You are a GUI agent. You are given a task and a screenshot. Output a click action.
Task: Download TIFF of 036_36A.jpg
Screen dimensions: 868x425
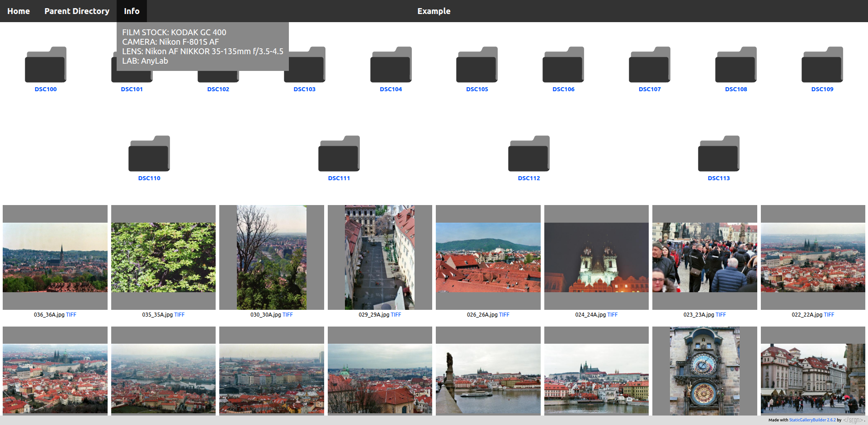pos(71,315)
